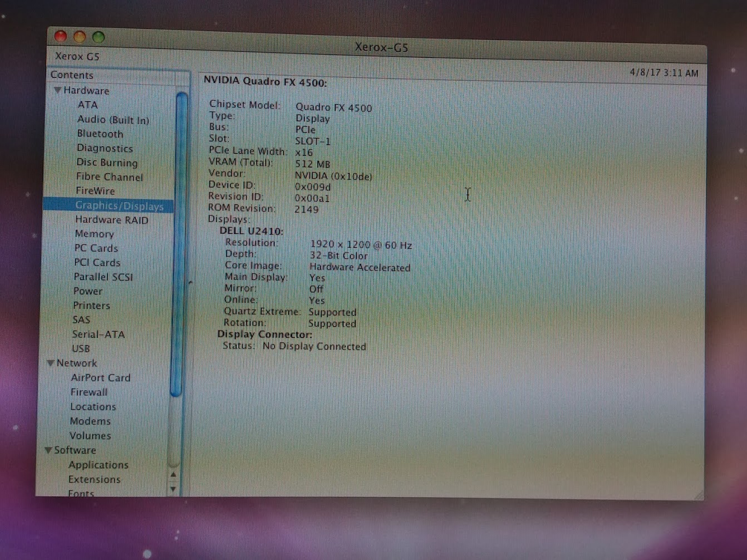Click the Xerox G5 label below title bar
Screen dimensions: 747x560
pos(77,56)
